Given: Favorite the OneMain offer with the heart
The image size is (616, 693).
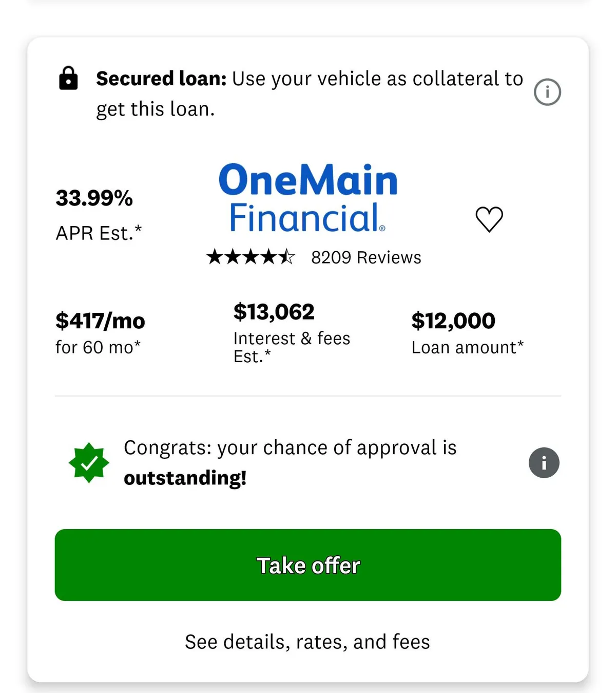Looking at the screenshot, I should (489, 219).
